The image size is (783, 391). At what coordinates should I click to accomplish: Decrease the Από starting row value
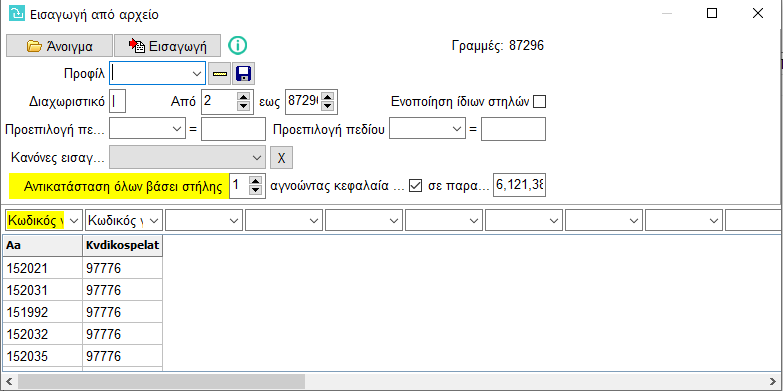click(243, 106)
